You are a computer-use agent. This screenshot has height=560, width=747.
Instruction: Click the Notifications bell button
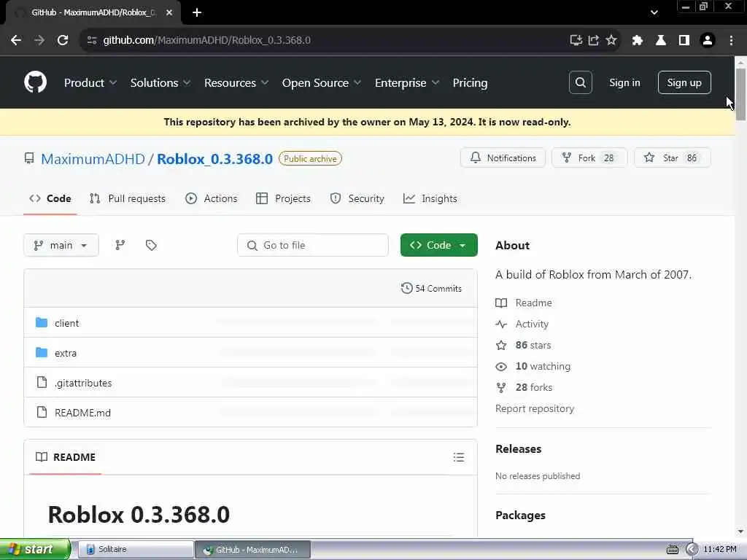click(503, 157)
